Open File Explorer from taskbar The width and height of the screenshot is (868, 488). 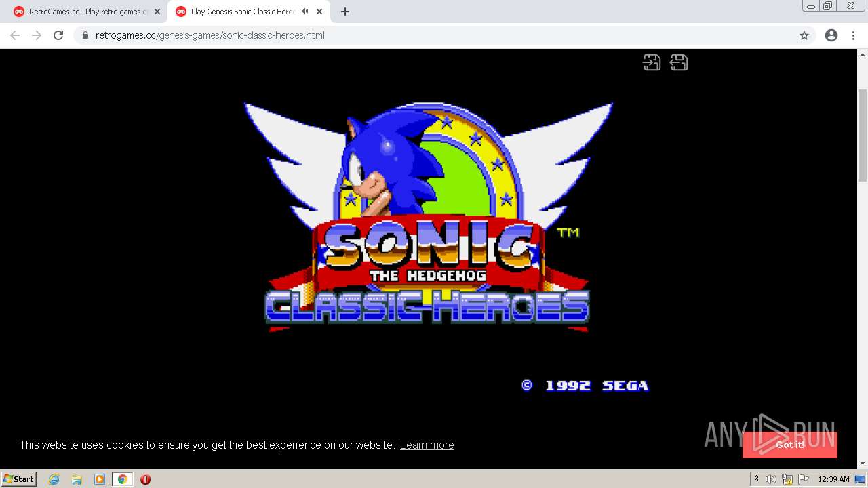(x=77, y=479)
